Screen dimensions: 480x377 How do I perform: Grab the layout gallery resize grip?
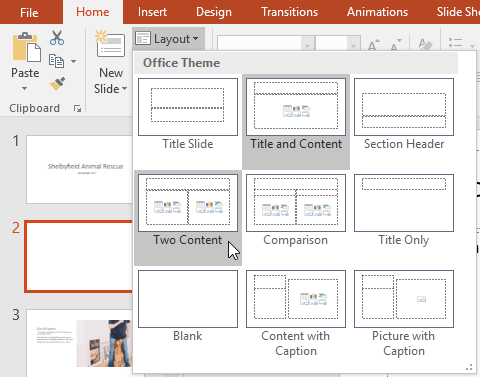(469, 367)
